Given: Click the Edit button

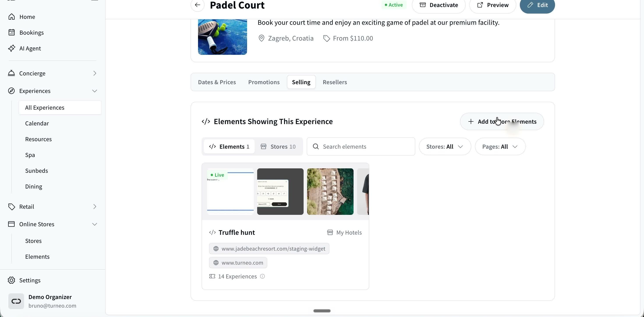Looking at the screenshot, I should (537, 5).
